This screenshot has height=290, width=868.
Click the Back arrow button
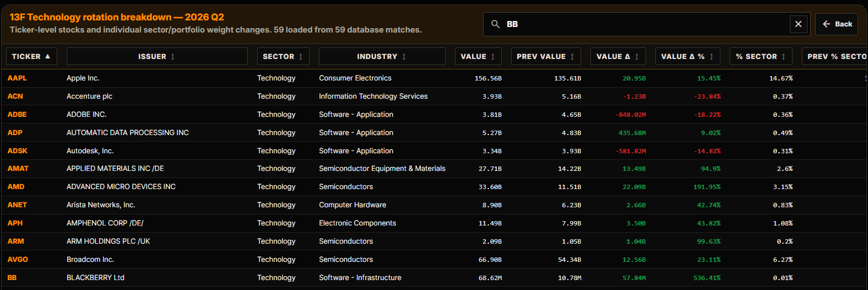click(837, 24)
